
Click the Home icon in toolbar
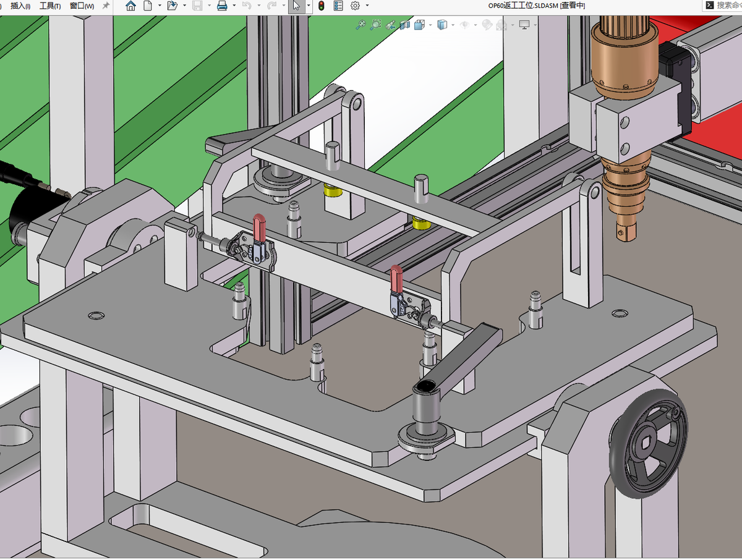coord(130,6)
